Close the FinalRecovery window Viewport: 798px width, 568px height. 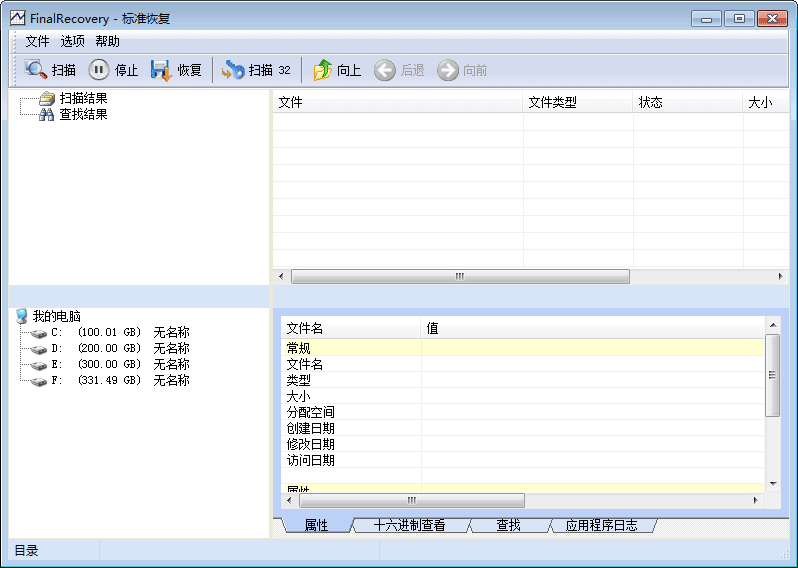[772, 19]
